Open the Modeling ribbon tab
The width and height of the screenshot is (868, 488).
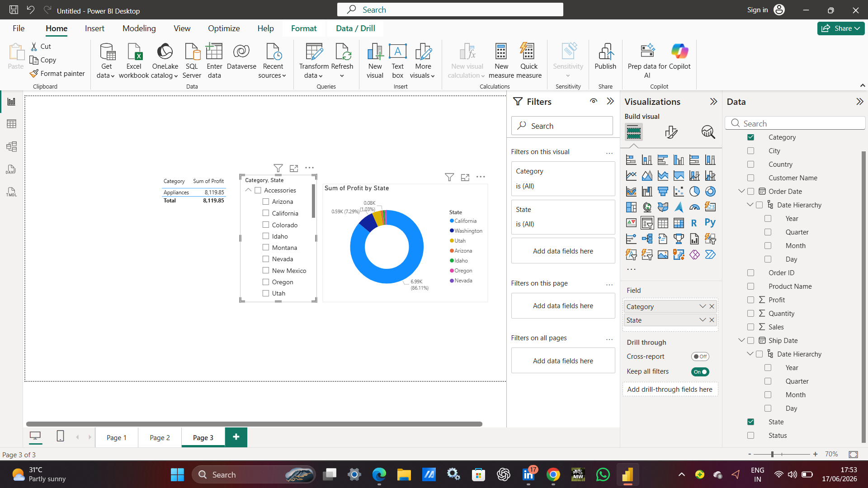coord(139,28)
